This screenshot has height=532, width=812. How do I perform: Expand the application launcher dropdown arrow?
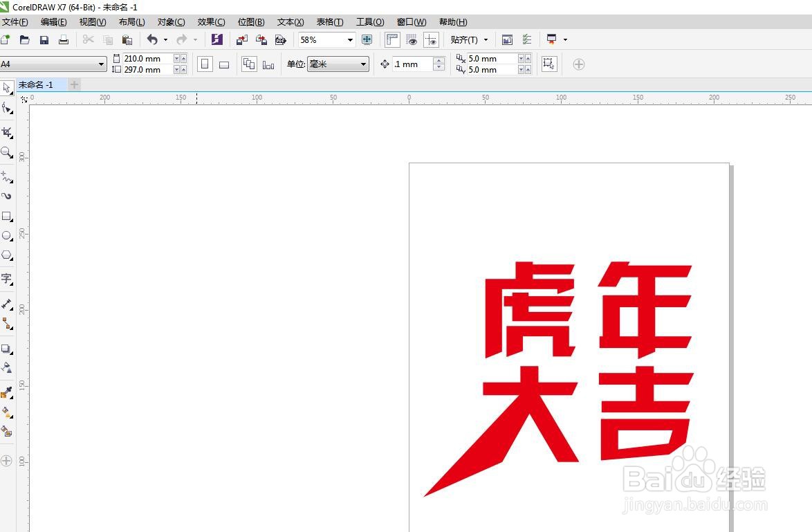(565, 39)
